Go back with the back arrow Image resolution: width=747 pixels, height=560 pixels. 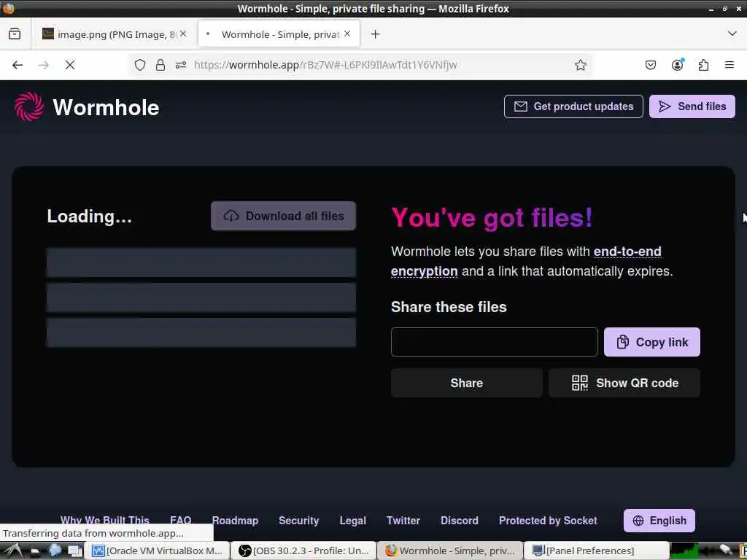click(x=18, y=65)
